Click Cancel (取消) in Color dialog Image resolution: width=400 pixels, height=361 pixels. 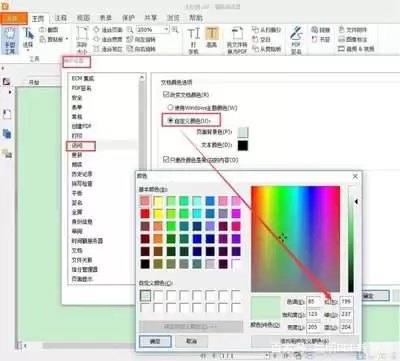pyautogui.click(x=191, y=341)
